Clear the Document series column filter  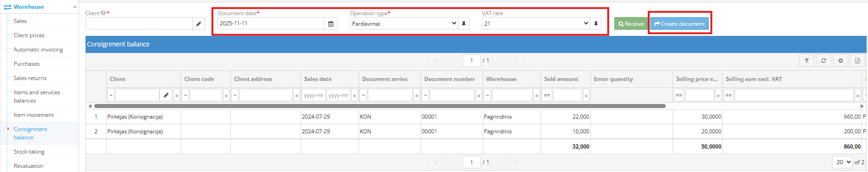[x=417, y=96]
